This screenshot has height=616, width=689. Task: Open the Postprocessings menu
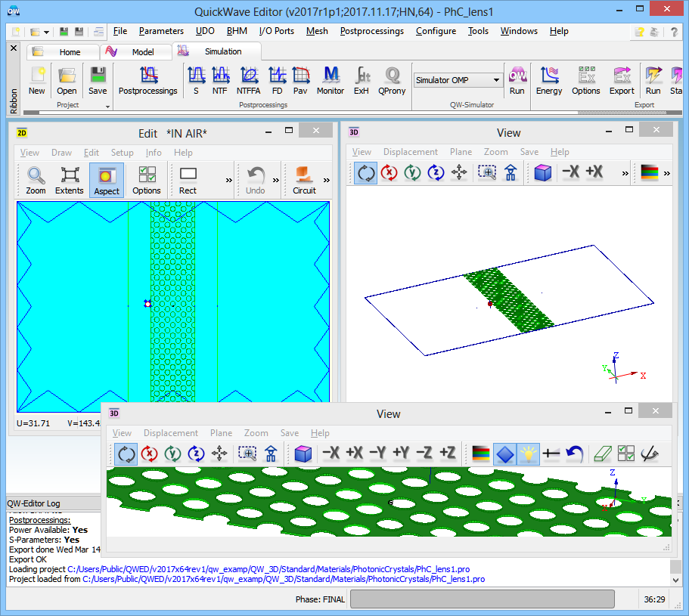pos(371,31)
